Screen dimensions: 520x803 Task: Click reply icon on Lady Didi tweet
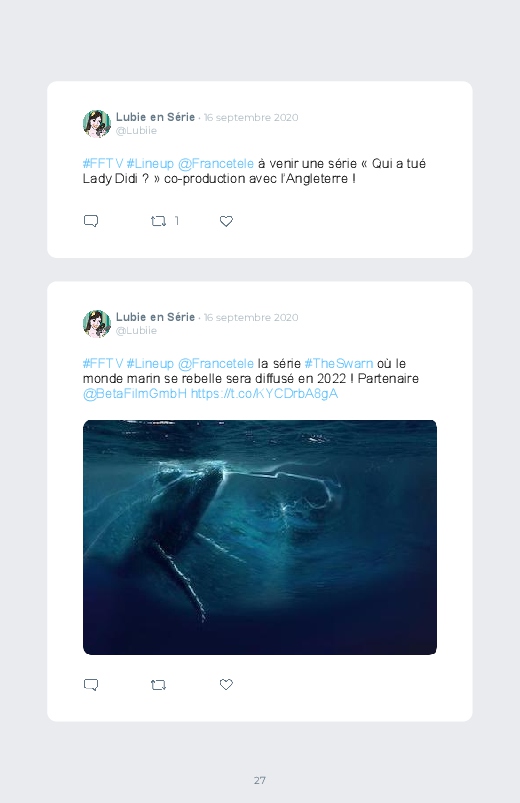coord(91,221)
